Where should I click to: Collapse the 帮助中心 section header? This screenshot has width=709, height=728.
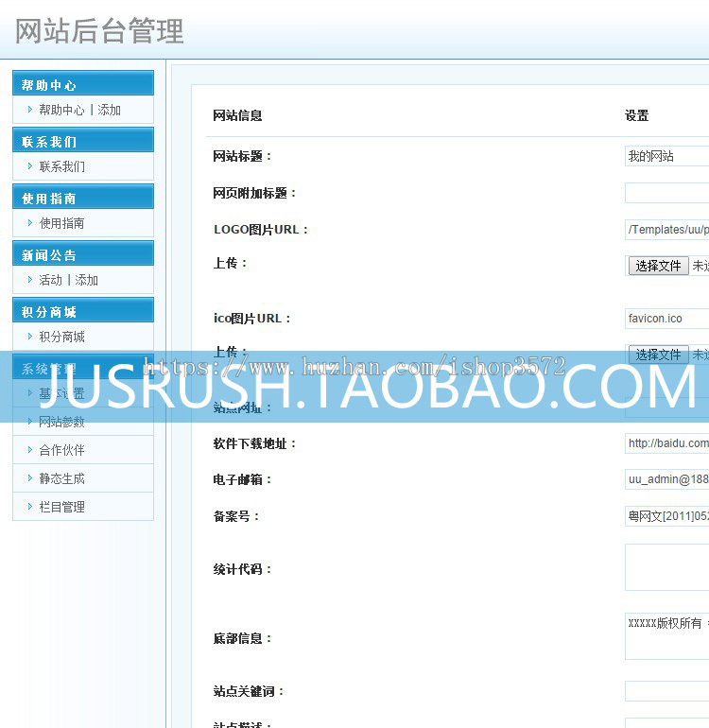click(x=83, y=83)
